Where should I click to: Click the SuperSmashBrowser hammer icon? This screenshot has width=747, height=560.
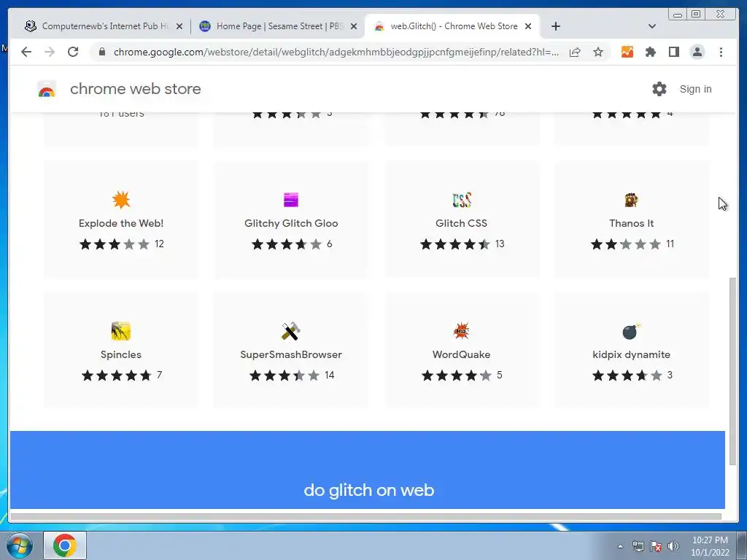(290, 331)
